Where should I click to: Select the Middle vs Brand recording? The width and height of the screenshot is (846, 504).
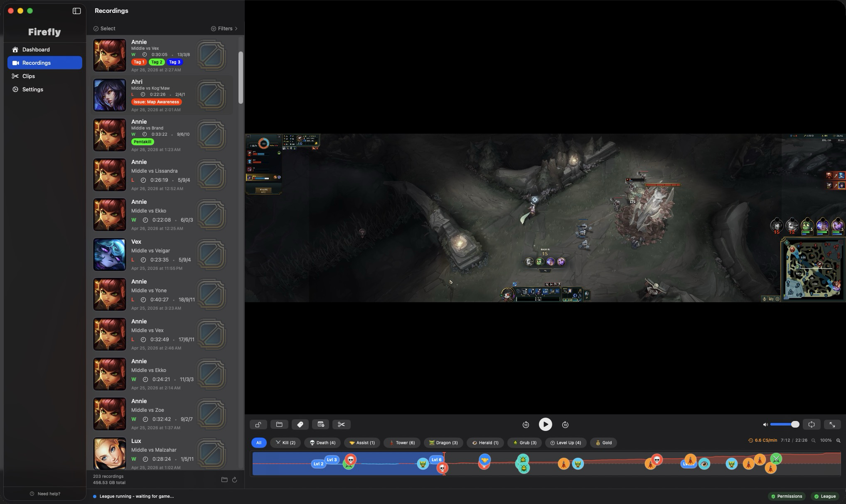(x=162, y=135)
